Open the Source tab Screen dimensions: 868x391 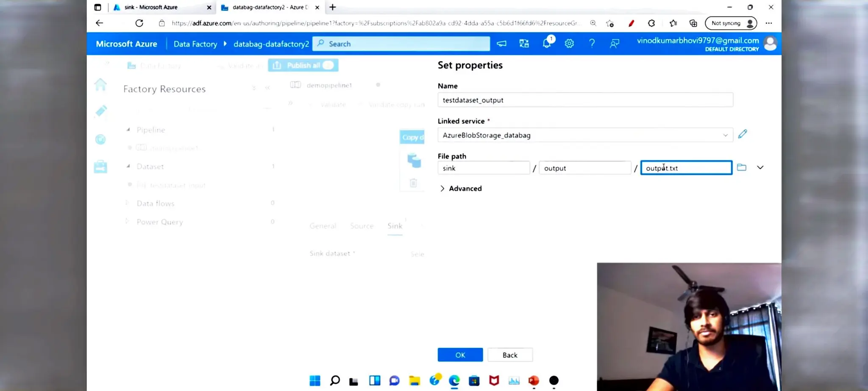click(362, 226)
